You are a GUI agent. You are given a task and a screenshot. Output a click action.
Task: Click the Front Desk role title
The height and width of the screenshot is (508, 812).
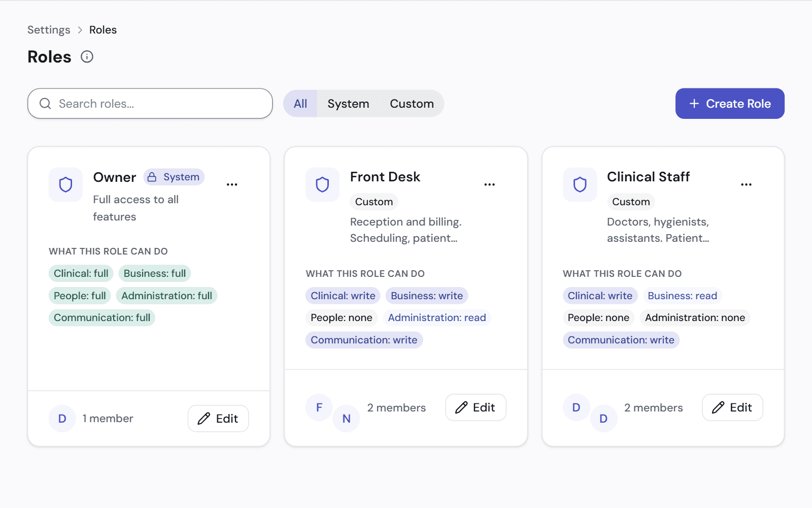point(385,177)
